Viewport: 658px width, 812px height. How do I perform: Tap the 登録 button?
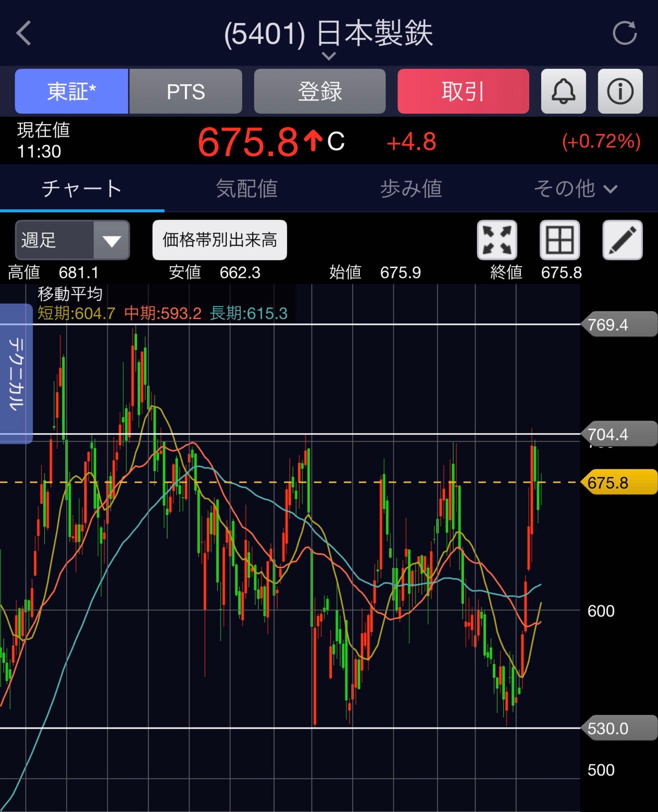[320, 91]
